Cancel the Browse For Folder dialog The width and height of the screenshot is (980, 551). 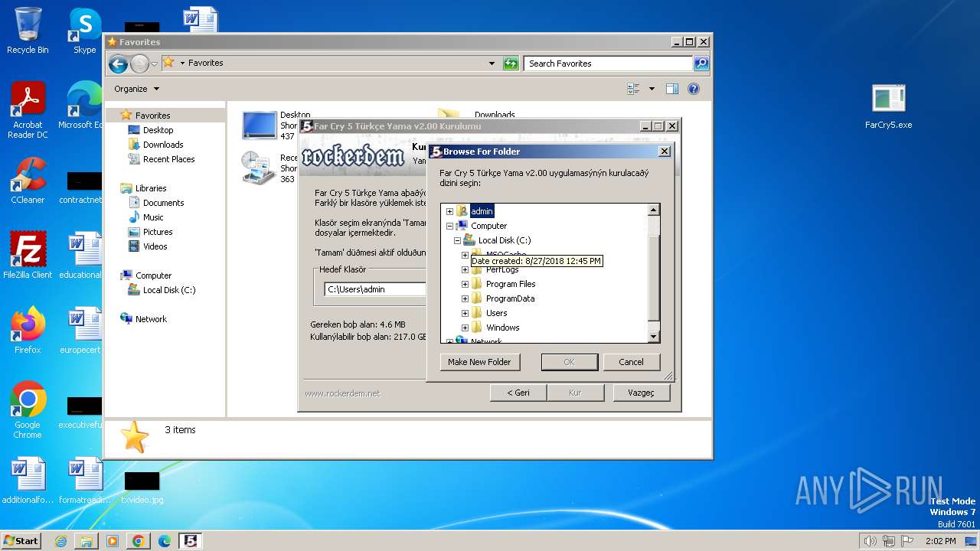[631, 362]
